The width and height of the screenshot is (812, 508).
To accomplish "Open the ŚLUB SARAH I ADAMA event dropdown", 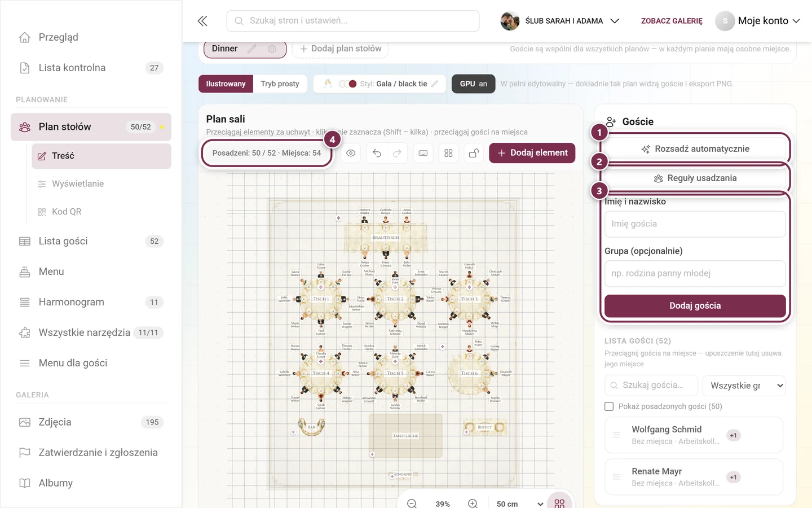I will click(560, 21).
